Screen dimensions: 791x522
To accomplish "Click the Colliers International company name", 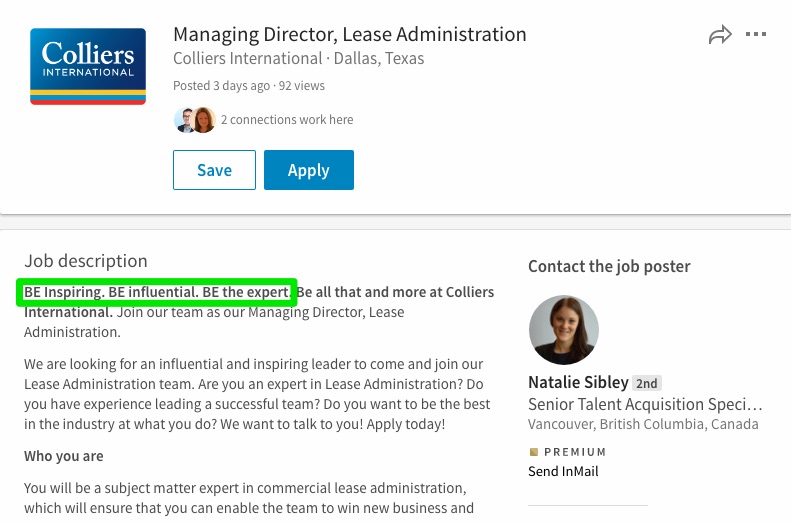I will (x=248, y=59).
